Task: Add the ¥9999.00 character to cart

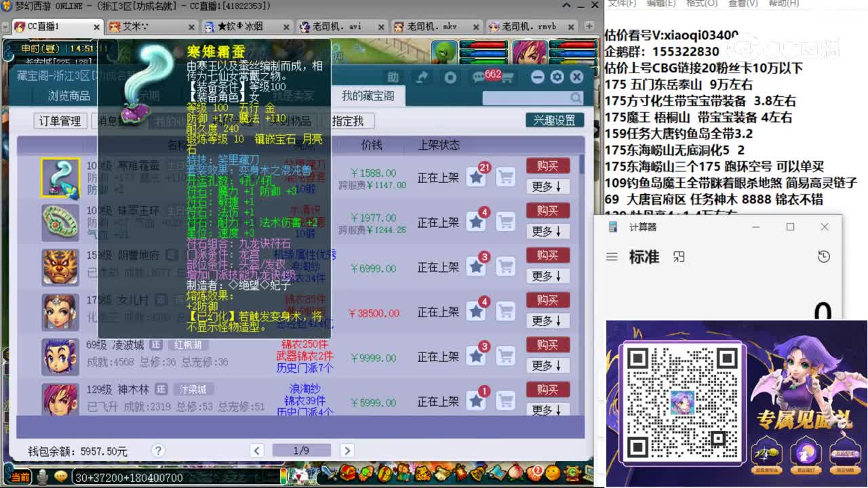Action: pos(505,357)
